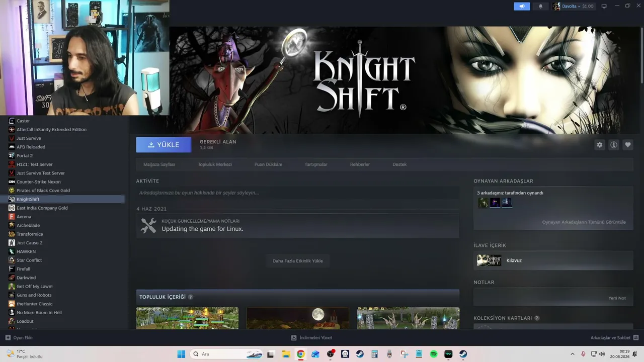Open Arkadaşlar ve Sohbet panel
Screen dimensions: 644x362
click(x=614, y=338)
